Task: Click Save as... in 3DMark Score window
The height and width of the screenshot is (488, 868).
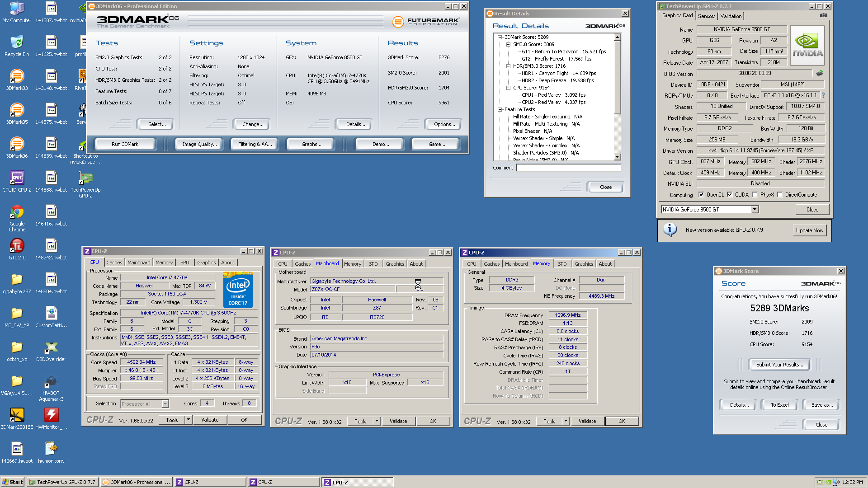Action: click(821, 405)
